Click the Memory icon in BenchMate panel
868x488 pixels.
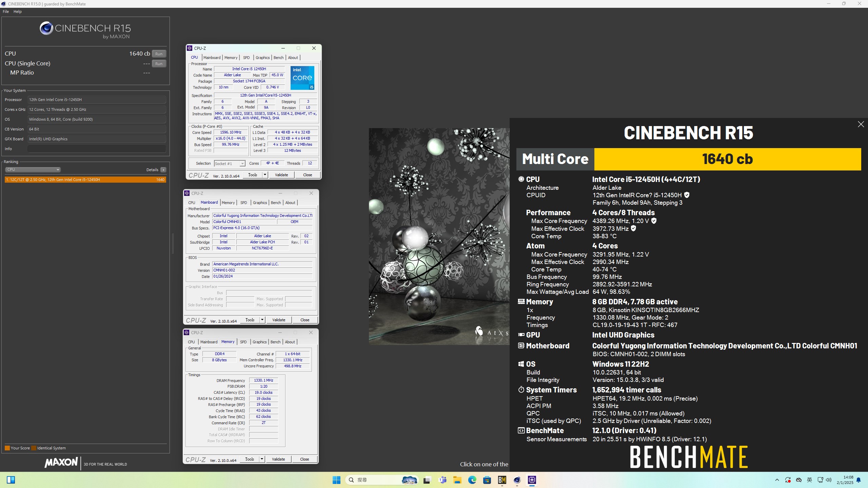click(521, 301)
